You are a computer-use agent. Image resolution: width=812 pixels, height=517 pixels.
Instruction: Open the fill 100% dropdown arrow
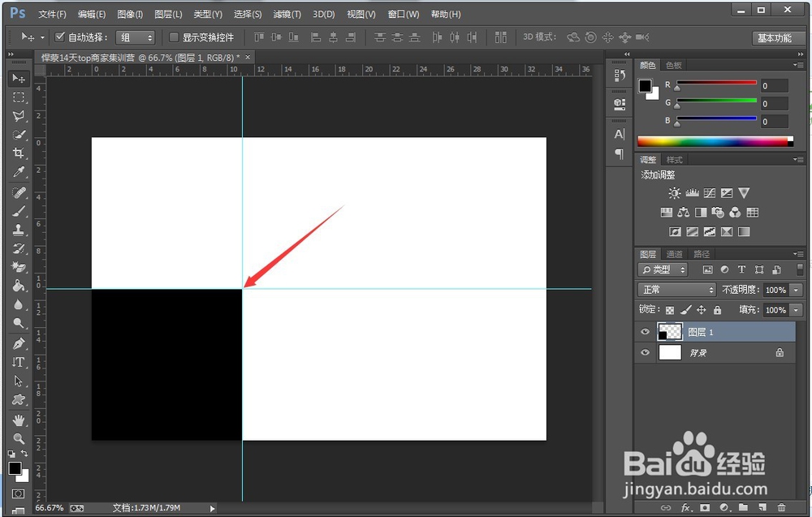coord(797,310)
